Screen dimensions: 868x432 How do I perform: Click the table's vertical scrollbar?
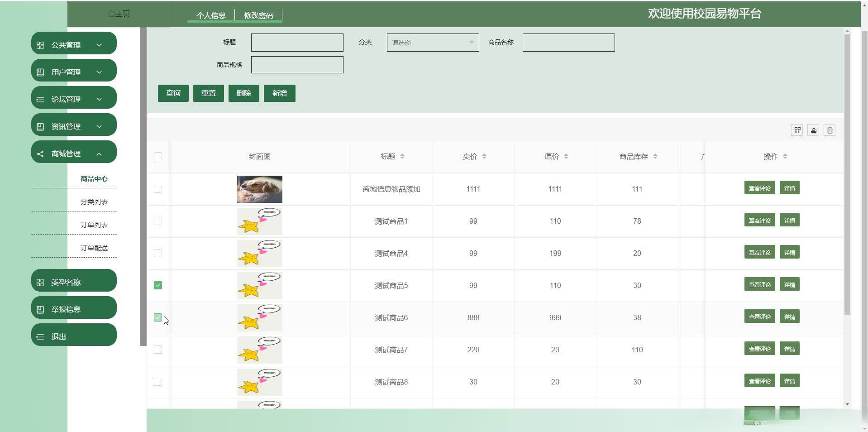(x=847, y=181)
